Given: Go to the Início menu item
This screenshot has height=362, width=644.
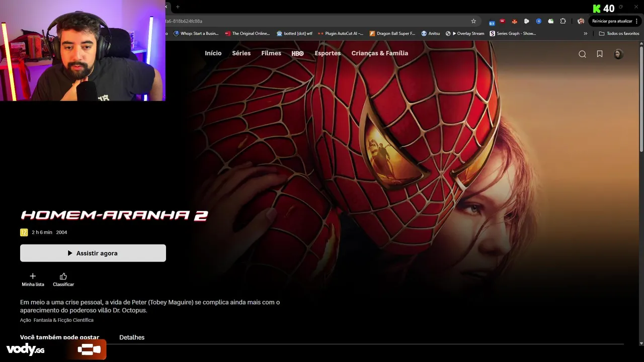Looking at the screenshot, I should click(x=213, y=53).
